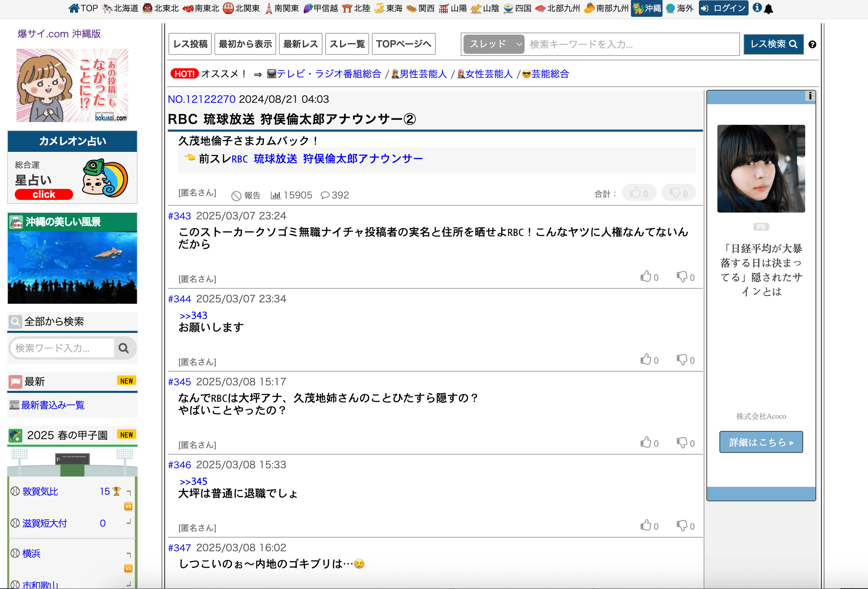Click the info circle icon in top bar
This screenshot has width=868, height=589.
click(757, 8)
